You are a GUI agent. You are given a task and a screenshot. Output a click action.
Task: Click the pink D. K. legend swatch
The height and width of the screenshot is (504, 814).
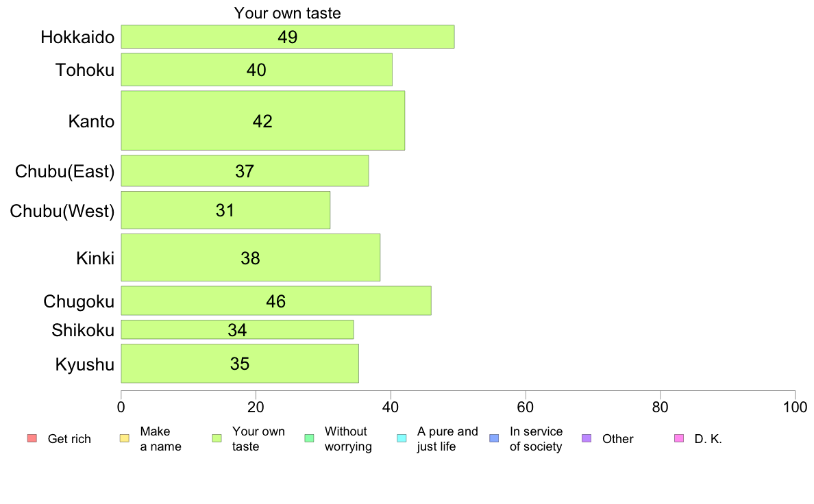click(x=679, y=438)
